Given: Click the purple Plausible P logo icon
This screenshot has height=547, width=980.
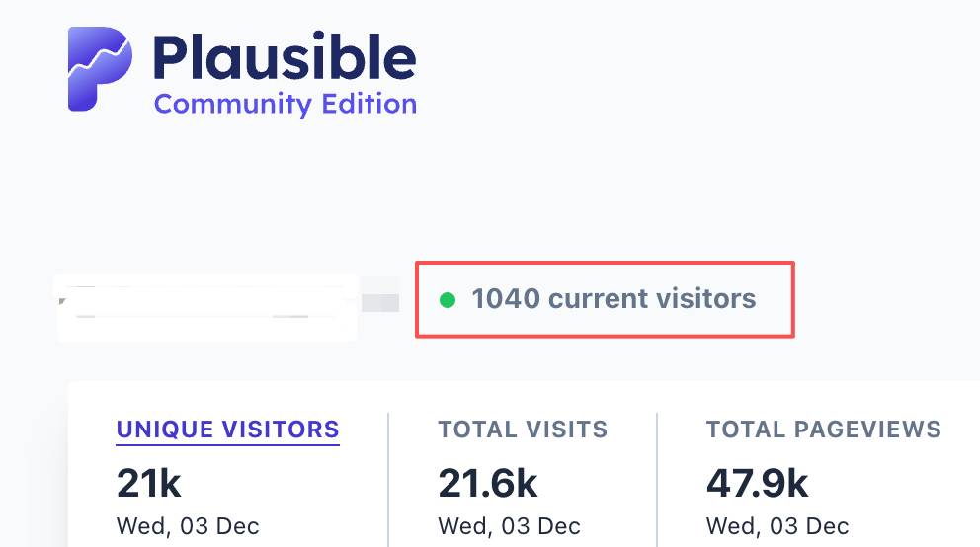Looking at the screenshot, I should click(100, 69).
